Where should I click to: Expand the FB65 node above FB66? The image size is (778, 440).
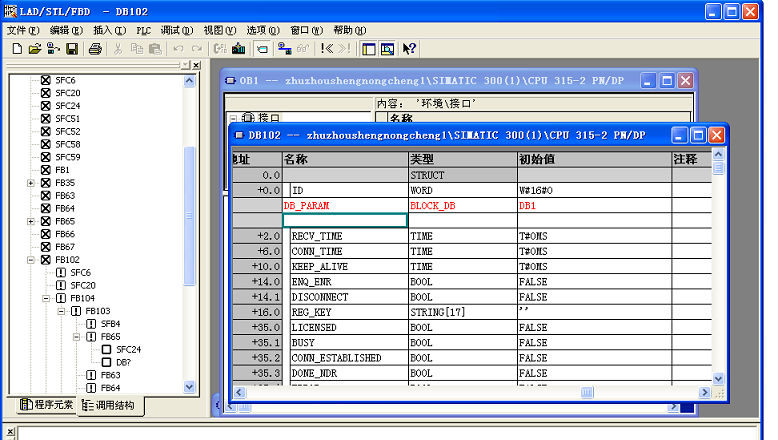(31, 221)
